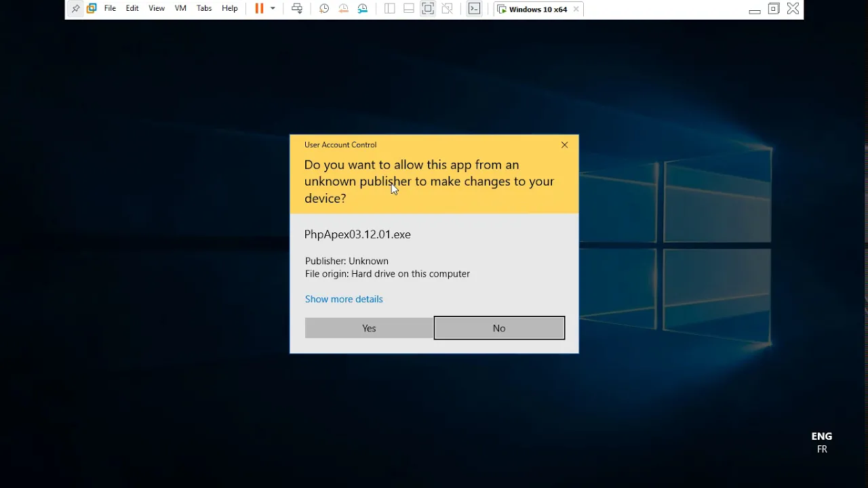The width and height of the screenshot is (868, 488).
Task: Open the Edit menu
Action: click(x=132, y=9)
